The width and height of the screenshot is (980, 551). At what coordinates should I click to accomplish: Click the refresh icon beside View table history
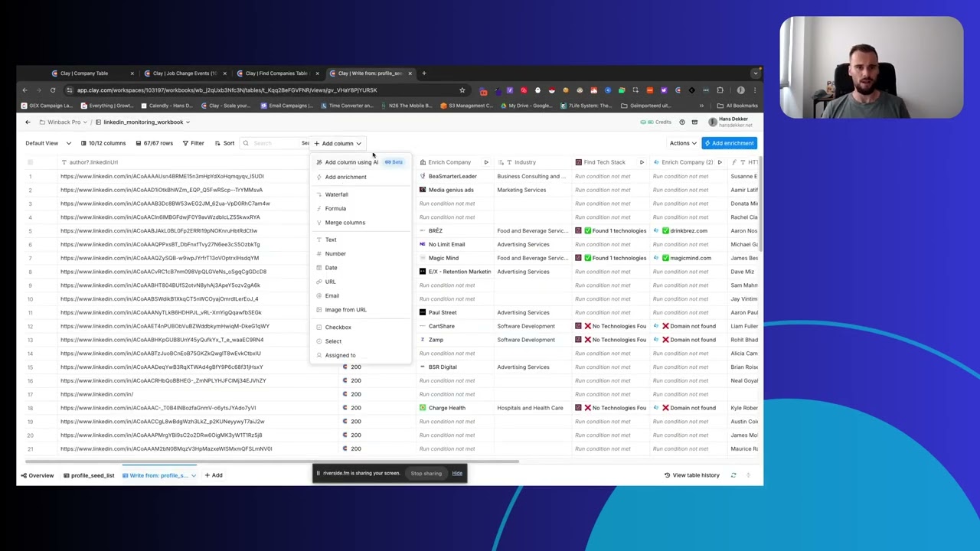click(733, 475)
